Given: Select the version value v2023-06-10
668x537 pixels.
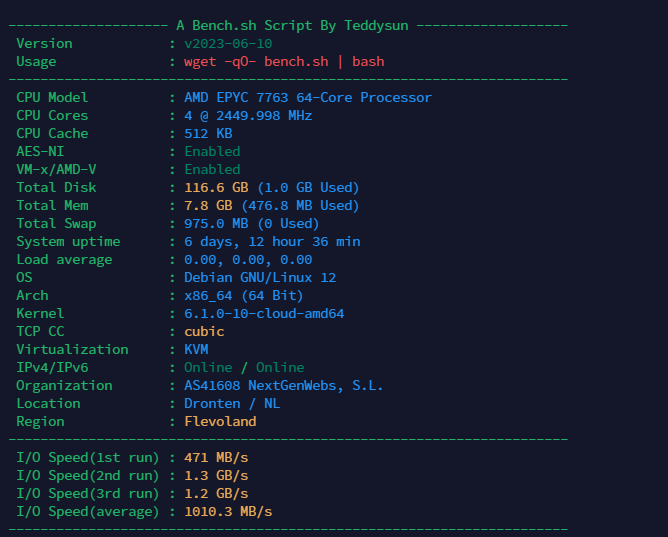Looking at the screenshot, I should 228,43.
